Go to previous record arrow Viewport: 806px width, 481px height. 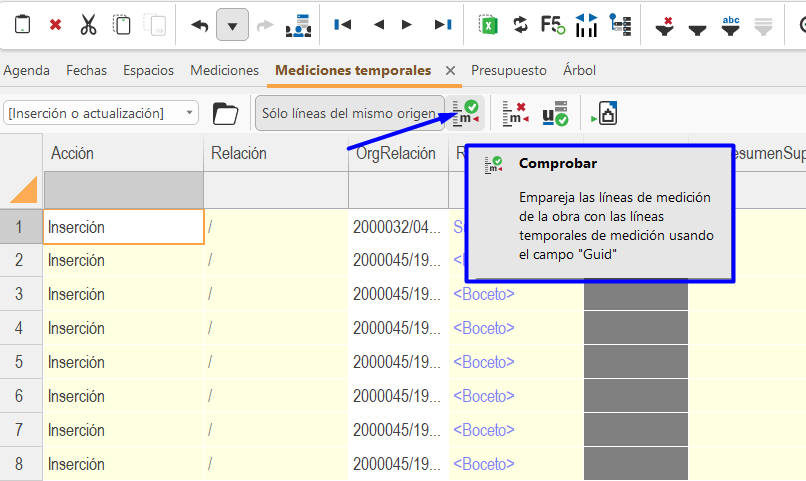[379, 24]
